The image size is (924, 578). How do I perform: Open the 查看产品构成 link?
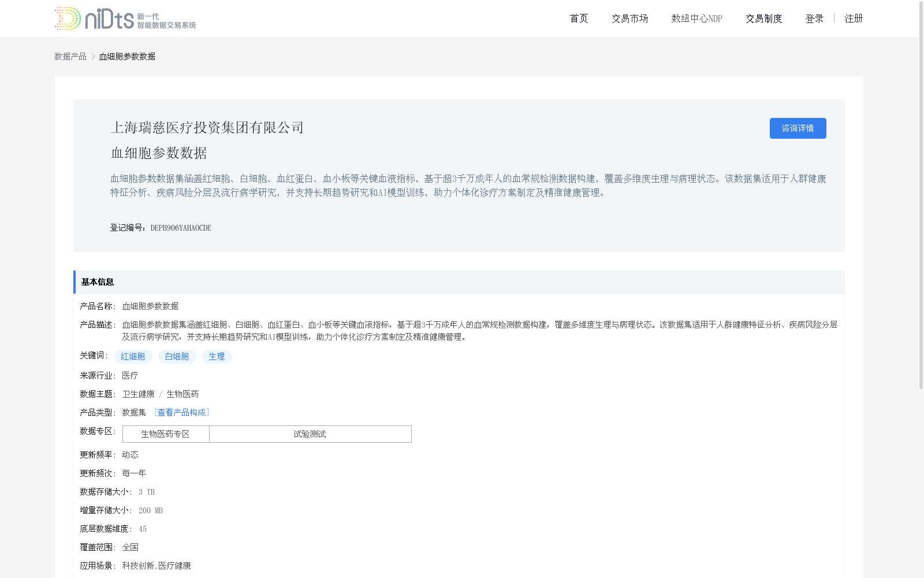pyautogui.click(x=182, y=413)
